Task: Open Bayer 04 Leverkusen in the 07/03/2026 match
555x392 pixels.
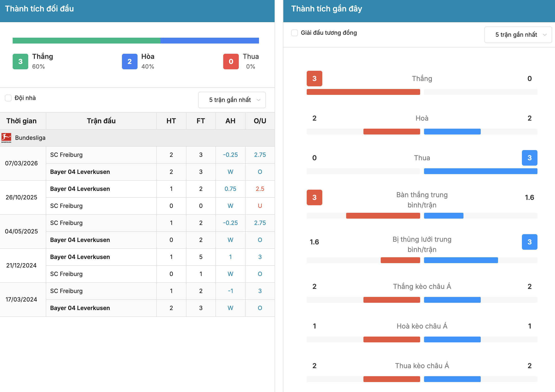Action: (x=80, y=172)
